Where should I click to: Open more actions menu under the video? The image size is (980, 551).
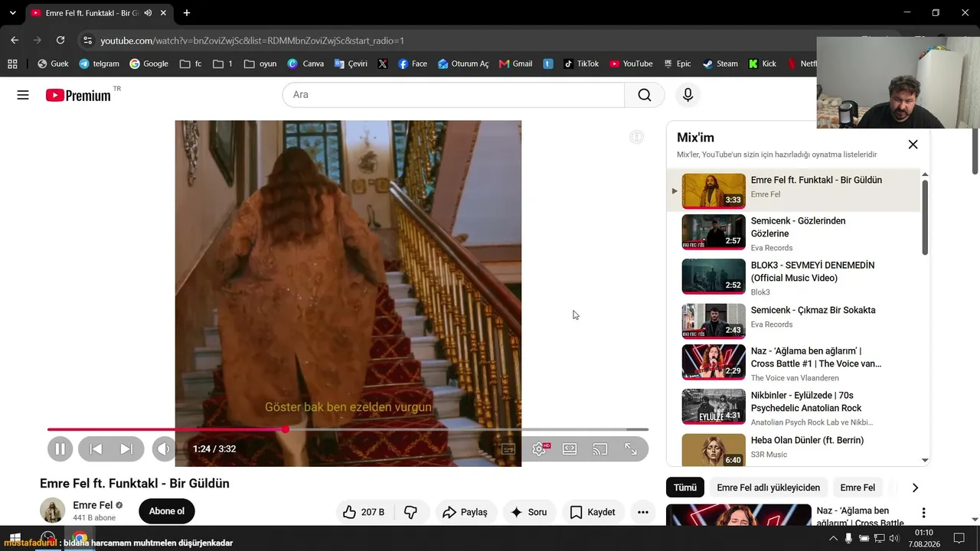click(643, 512)
